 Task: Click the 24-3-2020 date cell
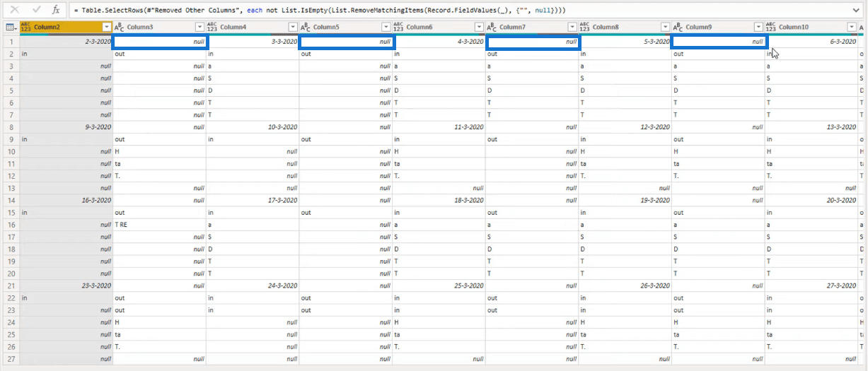tap(253, 285)
